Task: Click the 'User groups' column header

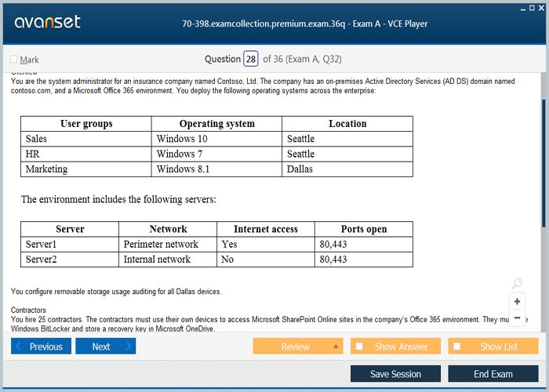Action: tap(86, 124)
